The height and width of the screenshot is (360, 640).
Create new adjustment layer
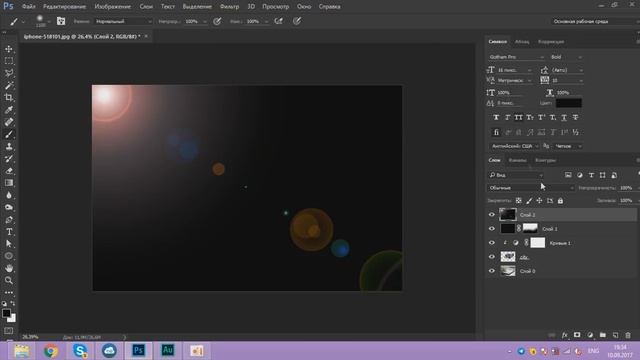(590, 335)
